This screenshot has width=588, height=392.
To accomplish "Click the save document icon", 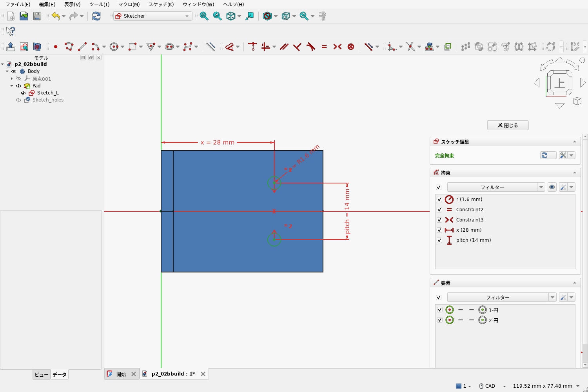I will point(37,16).
